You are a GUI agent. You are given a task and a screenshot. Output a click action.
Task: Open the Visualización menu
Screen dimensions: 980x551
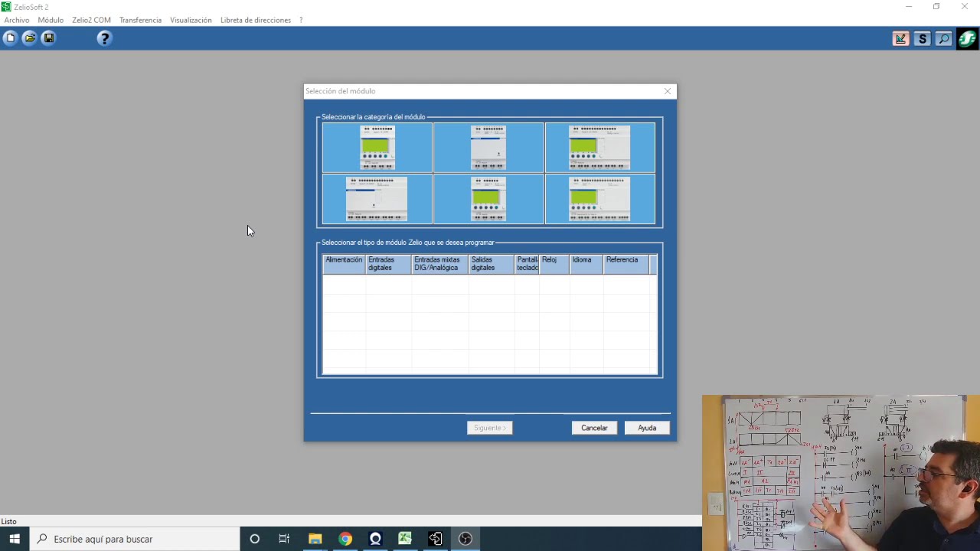[x=191, y=20]
